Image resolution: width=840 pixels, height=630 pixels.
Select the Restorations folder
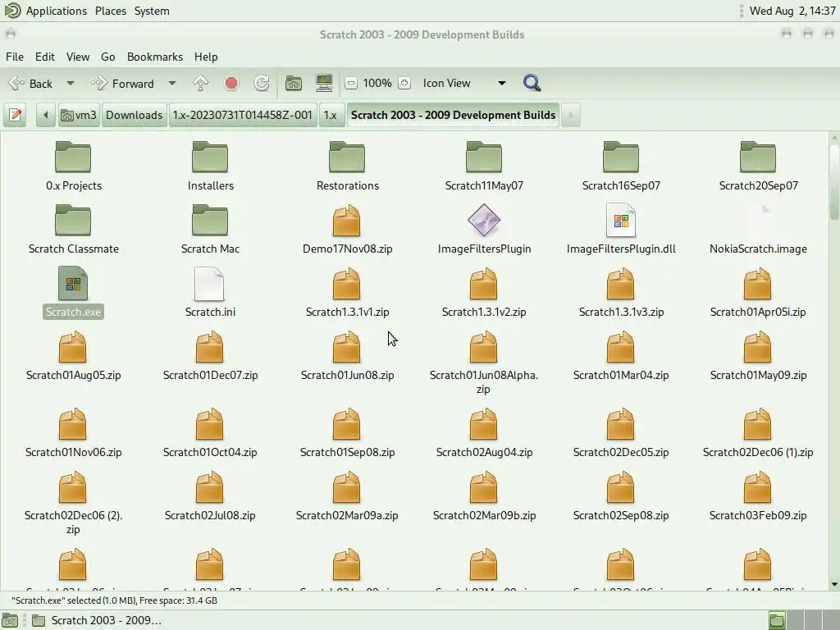(x=347, y=166)
